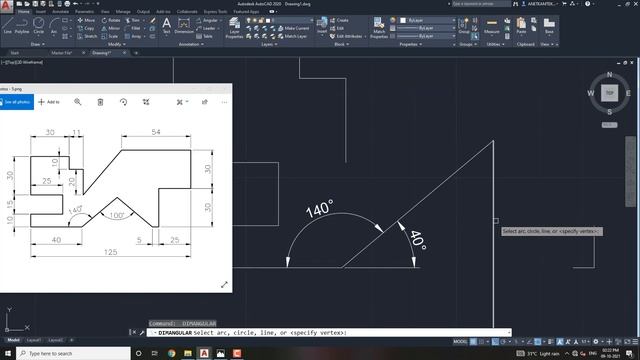Click rotate icon in Photos window
The height and width of the screenshot is (360, 640).
pyautogui.click(x=123, y=102)
